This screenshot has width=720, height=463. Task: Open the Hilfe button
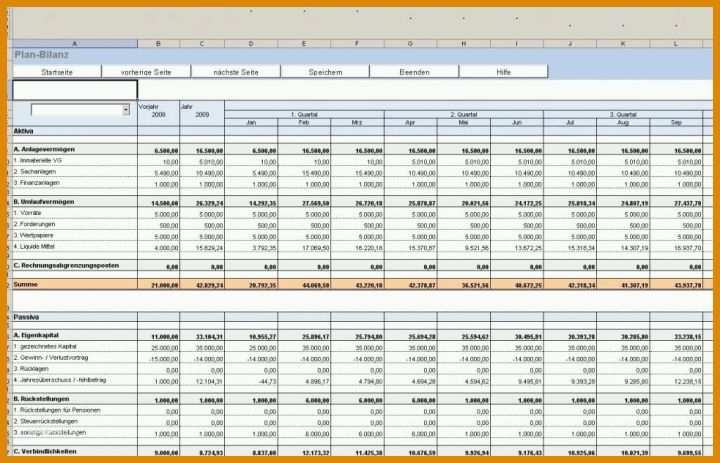(x=503, y=72)
